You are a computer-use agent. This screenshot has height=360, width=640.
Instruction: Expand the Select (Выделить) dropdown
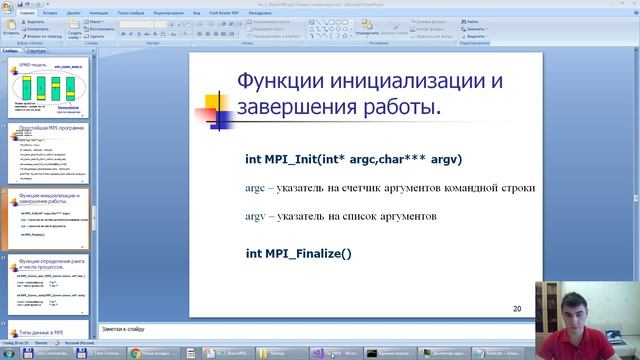point(474,36)
